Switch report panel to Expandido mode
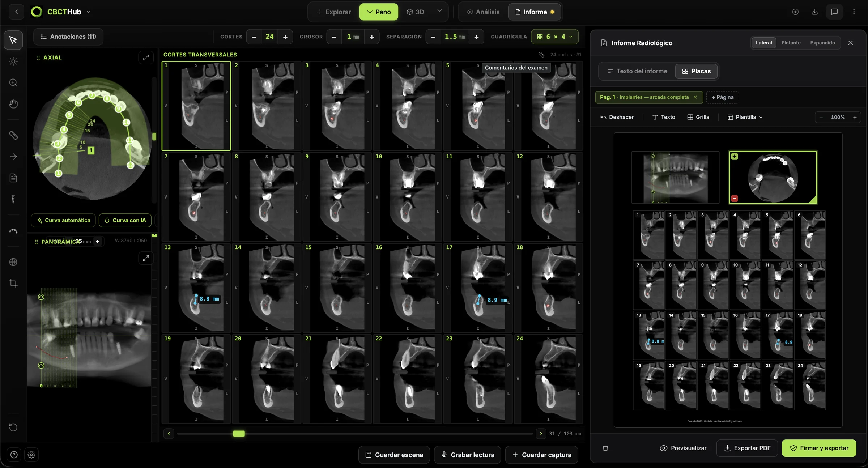This screenshot has width=868, height=468. 822,43
